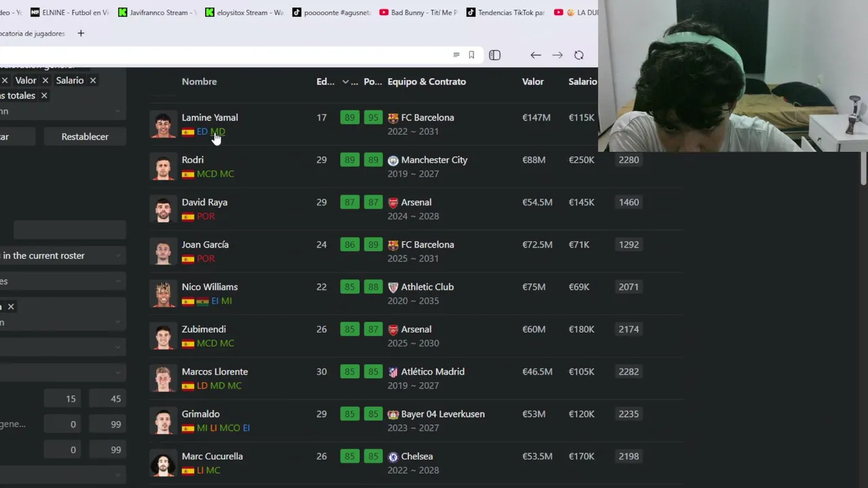
Task: Sort by the Valor column header
Action: tap(533, 81)
